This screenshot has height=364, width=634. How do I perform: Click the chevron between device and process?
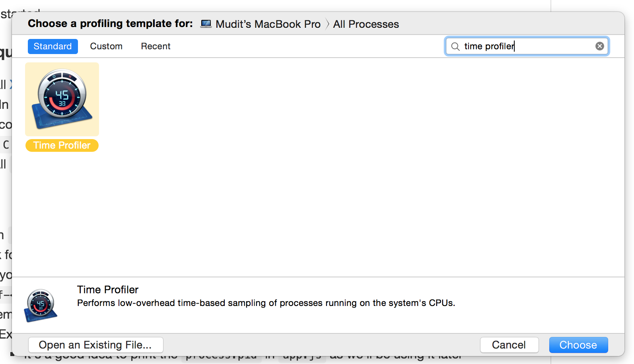(327, 24)
